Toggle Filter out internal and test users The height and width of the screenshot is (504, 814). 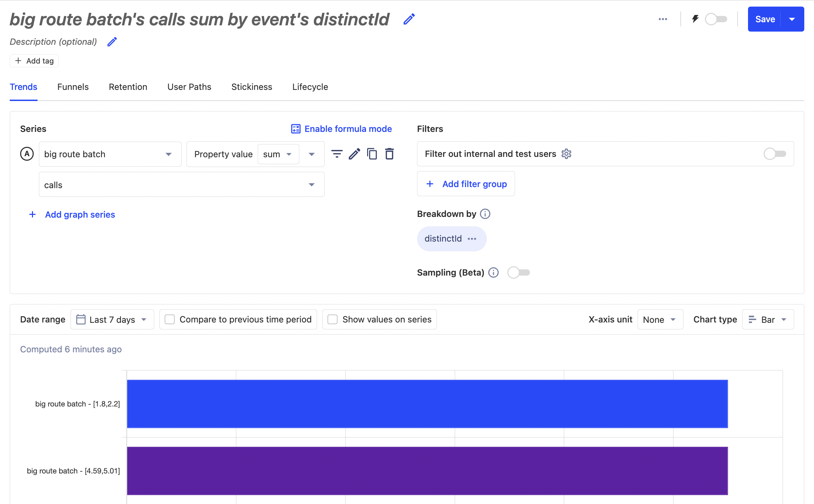pos(775,154)
